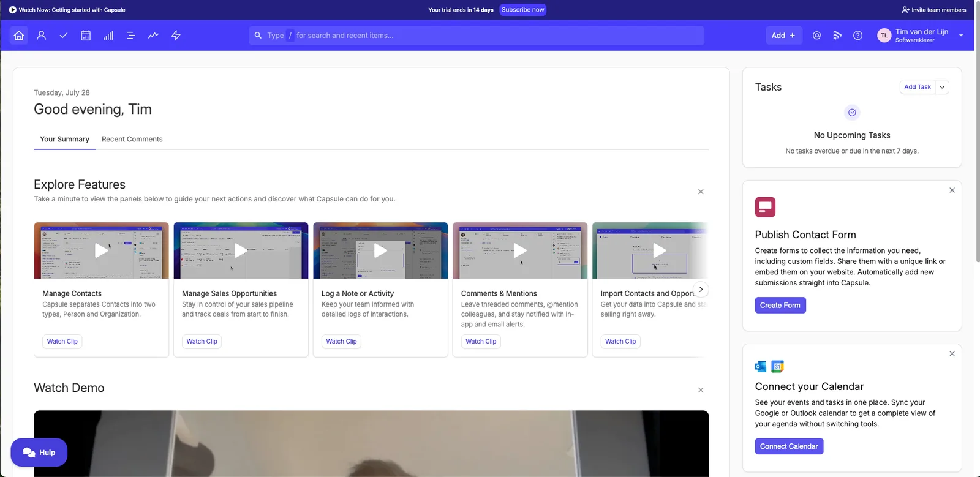Dismiss the Watch Demo section

pos(701,390)
